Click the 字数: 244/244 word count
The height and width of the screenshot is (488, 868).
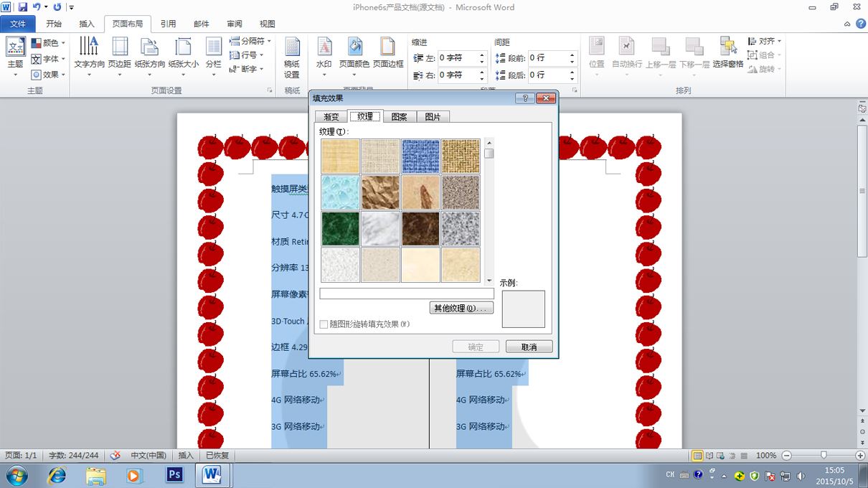[x=74, y=456]
